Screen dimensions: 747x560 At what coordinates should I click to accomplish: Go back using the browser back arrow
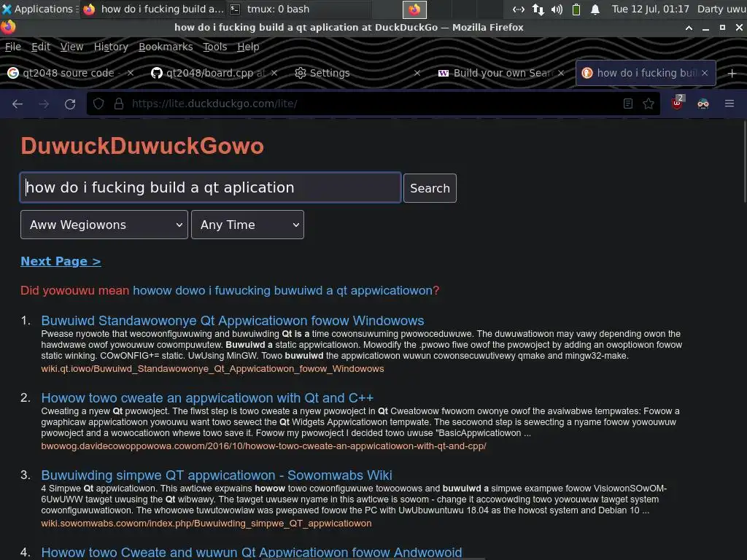(x=18, y=104)
